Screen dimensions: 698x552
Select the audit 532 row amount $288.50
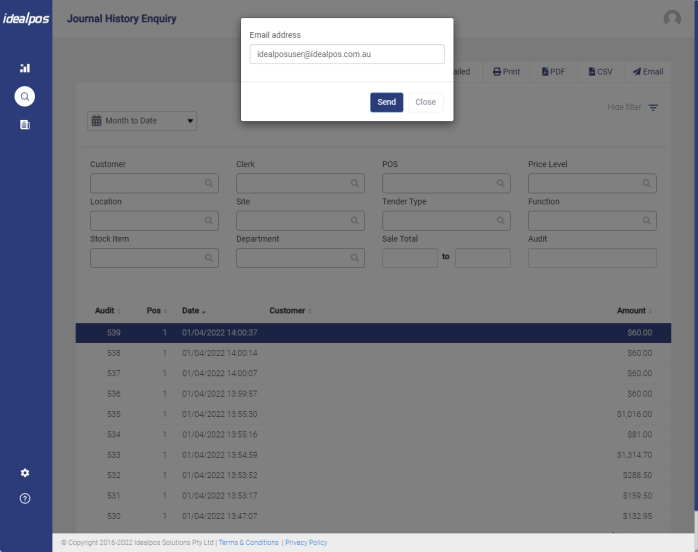click(637, 475)
